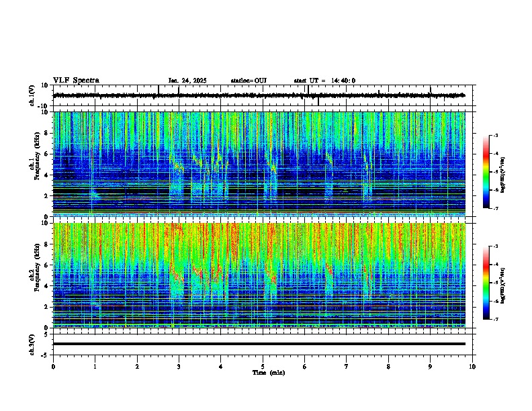Click the "-7" label on ch.2 color bar
Viewport: 532px width, 411px height.
495,320
